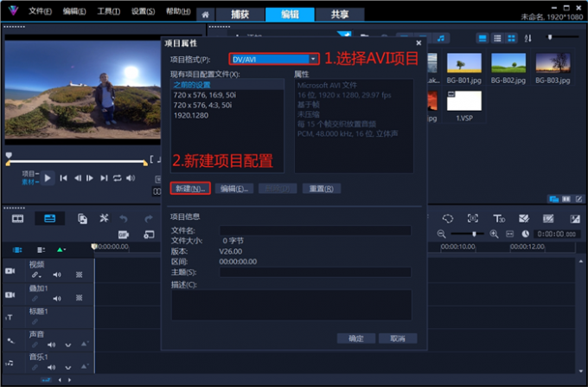This screenshot has width=588, height=387.
Task: Switch to the 捕获 tab
Action: [x=240, y=14]
